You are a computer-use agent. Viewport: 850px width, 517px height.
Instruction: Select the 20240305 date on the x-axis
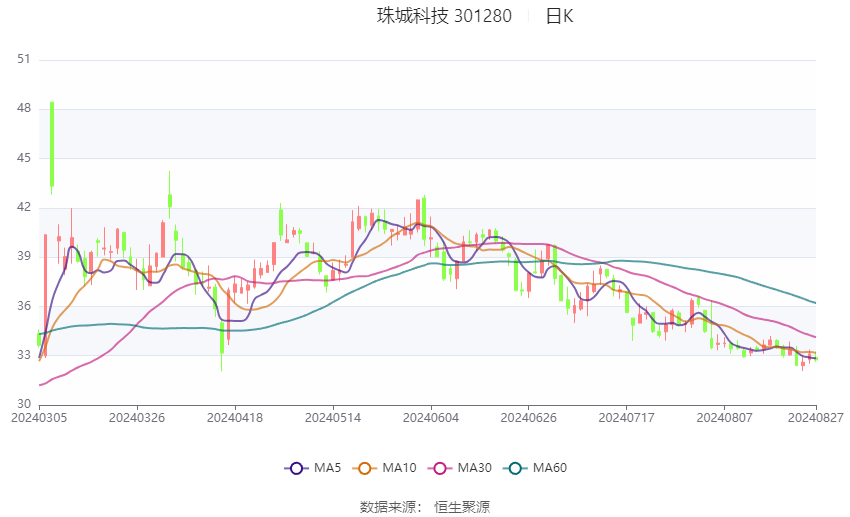[38, 416]
